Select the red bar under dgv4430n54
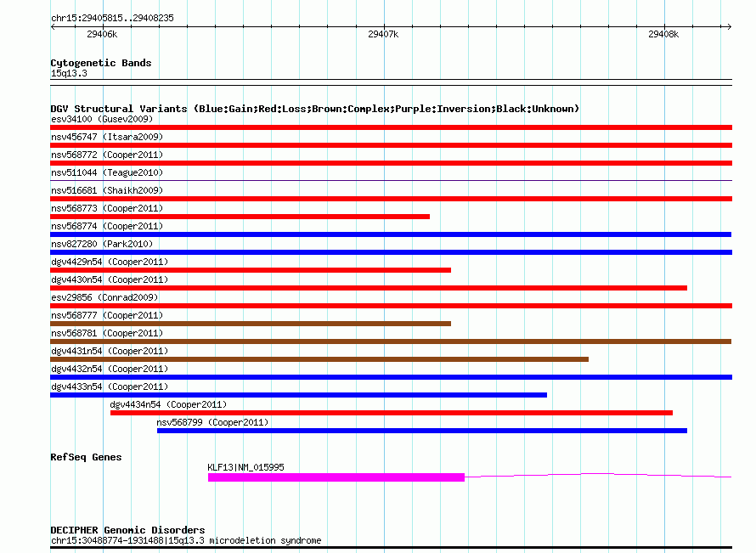Viewport: 756px width, 553px height. 369,288
